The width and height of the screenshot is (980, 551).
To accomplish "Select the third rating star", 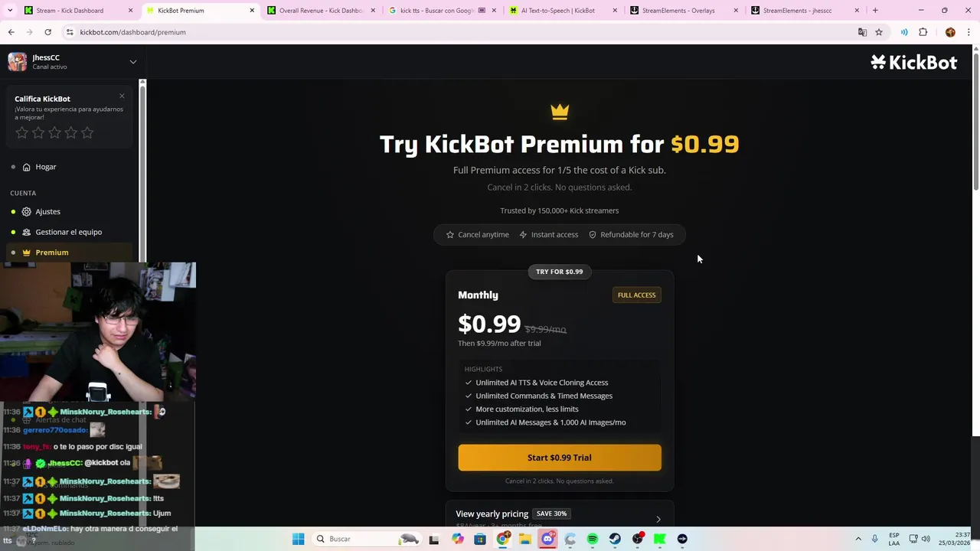I will [54, 133].
